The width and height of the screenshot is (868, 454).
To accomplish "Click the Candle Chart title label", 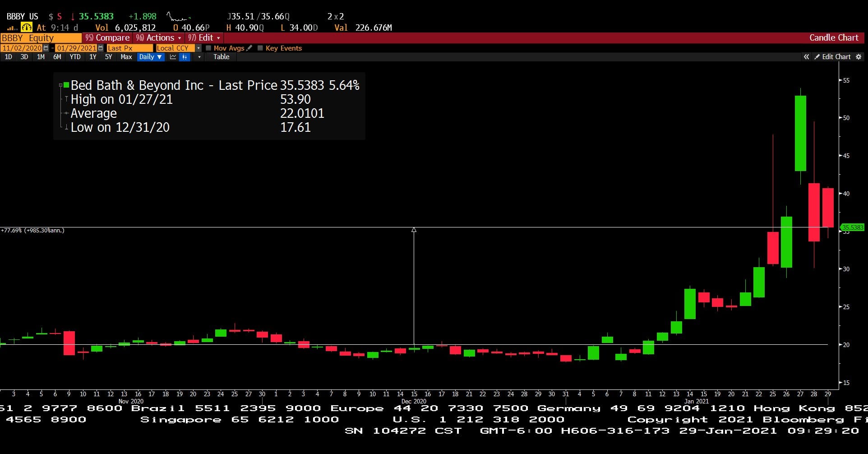I will pyautogui.click(x=834, y=38).
